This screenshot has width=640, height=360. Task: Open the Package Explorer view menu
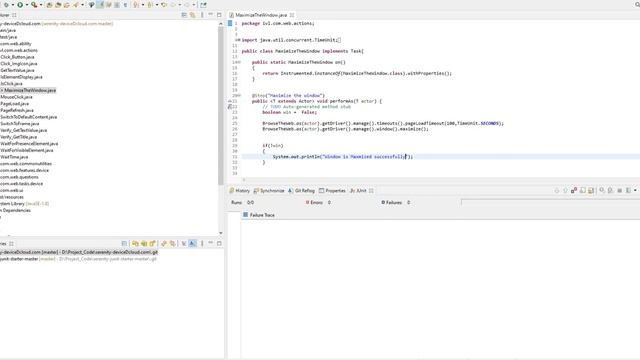[202, 15]
